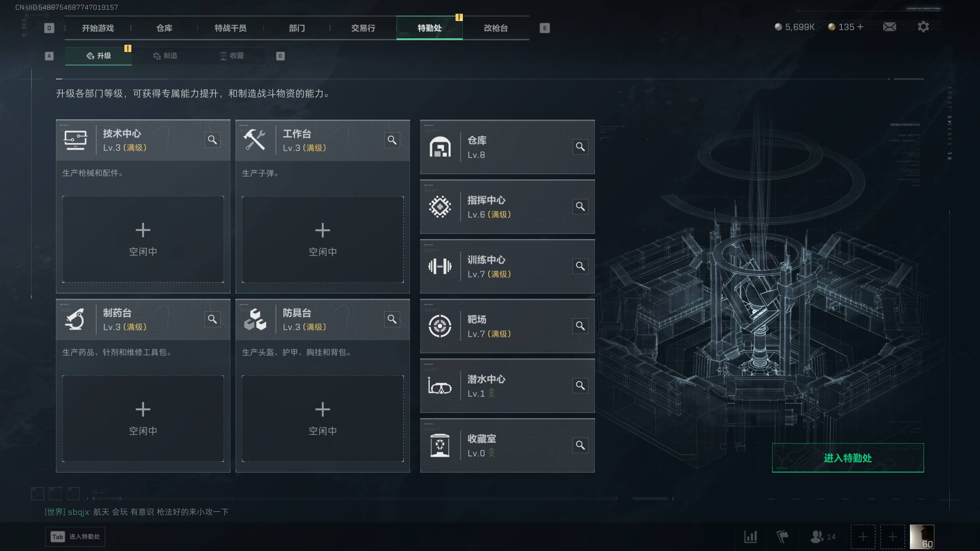
Task: Click the 潜水中心 diving goggles icon
Action: tap(440, 386)
